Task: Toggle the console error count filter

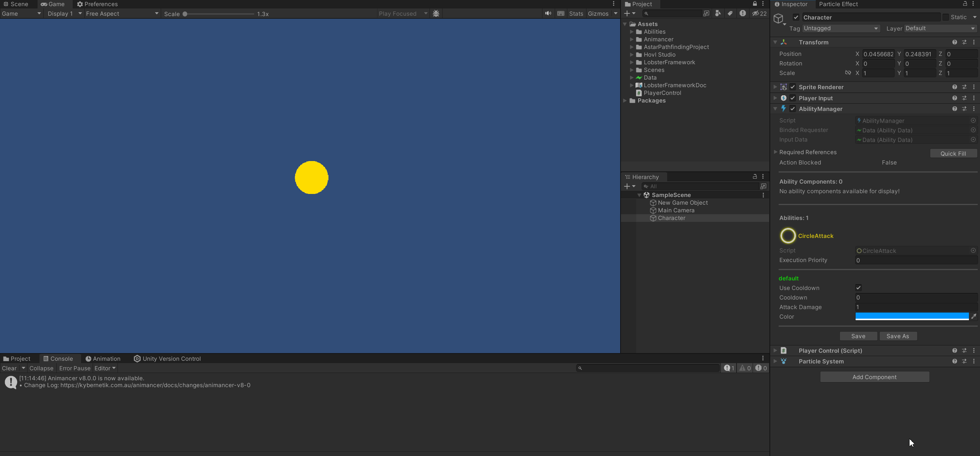Action: click(761, 368)
